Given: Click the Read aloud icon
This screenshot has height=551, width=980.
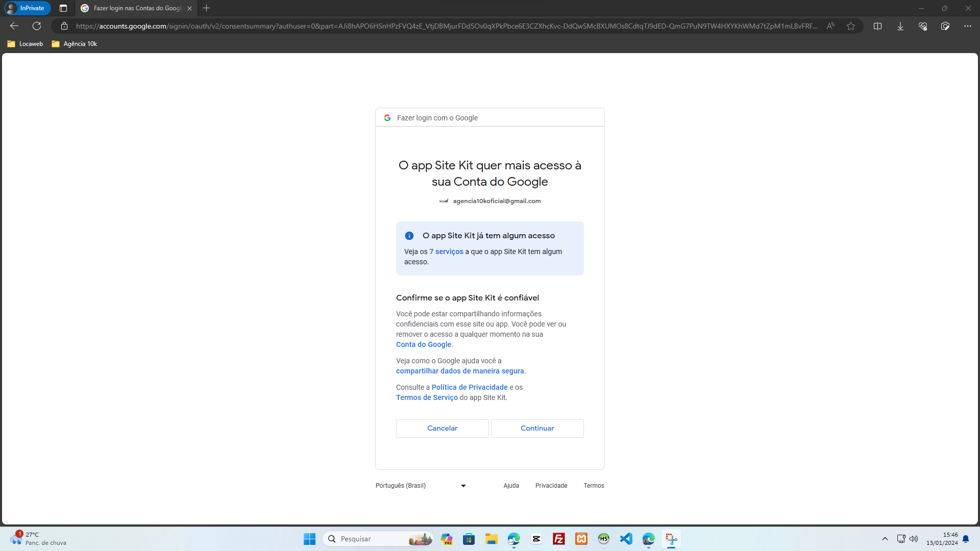Looking at the screenshot, I should pyautogui.click(x=831, y=26).
